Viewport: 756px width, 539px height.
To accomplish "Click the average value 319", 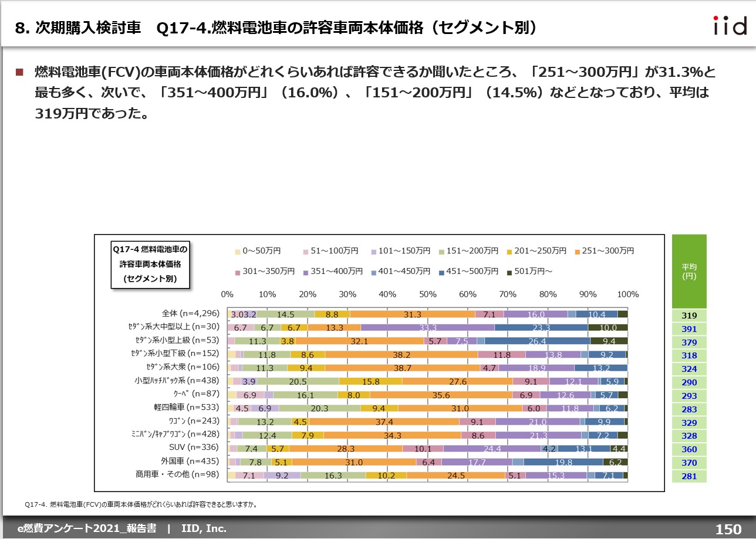I will (689, 316).
